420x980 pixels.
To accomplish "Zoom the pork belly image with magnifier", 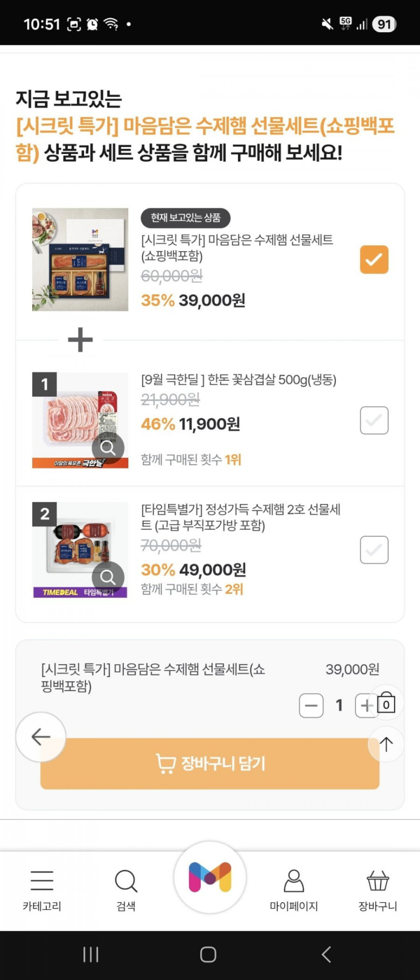I will [108, 447].
